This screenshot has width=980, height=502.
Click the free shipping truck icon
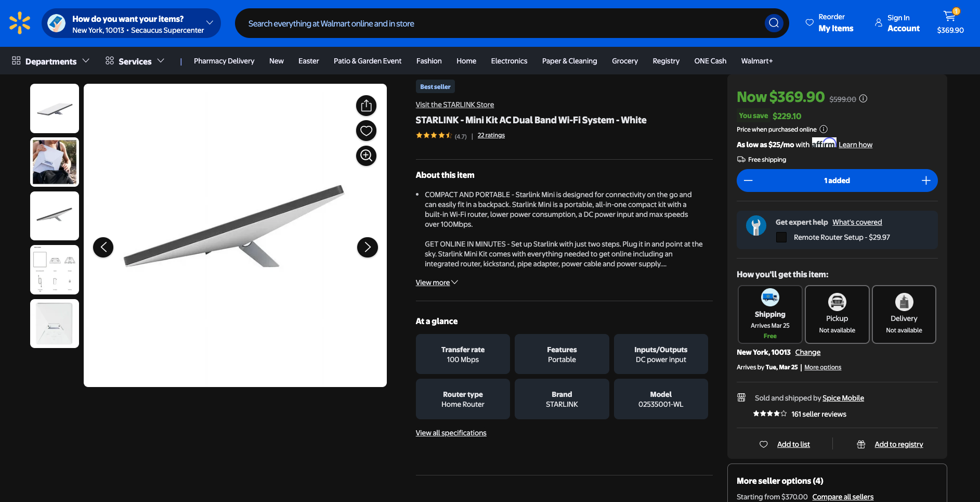point(741,159)
